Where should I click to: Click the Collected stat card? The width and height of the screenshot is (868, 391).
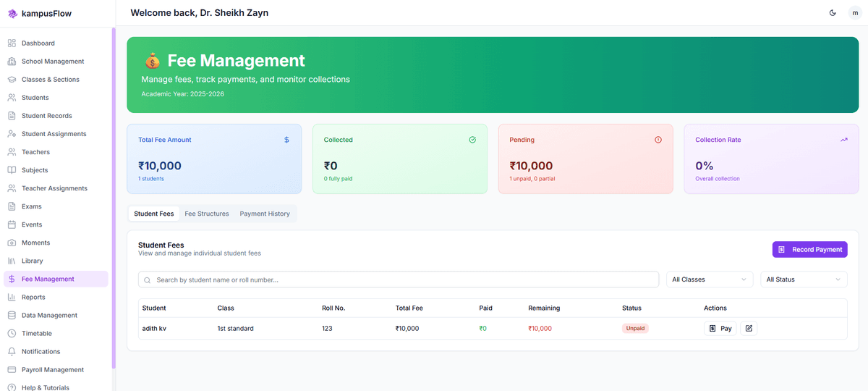tap(400, 159)
